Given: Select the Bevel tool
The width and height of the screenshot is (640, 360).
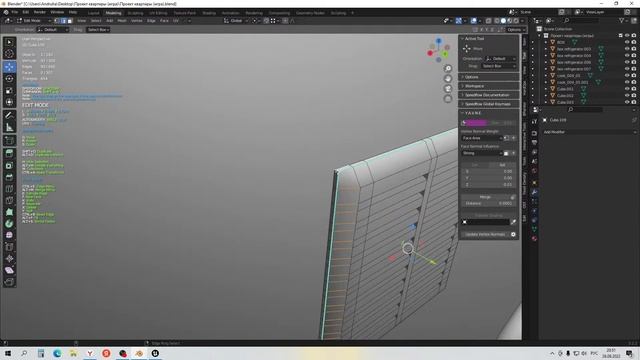Looking at the screenshot, I should tap(9, 177).
